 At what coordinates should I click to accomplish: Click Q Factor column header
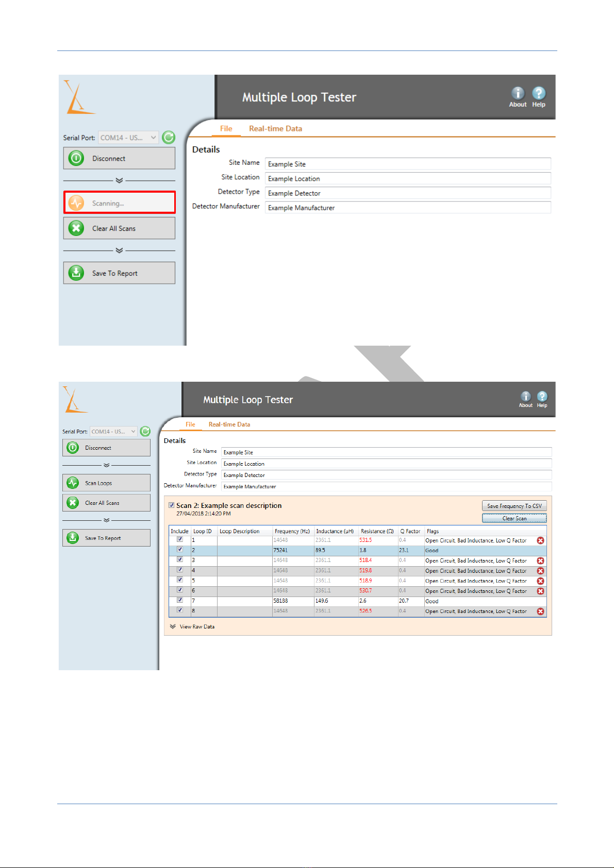tap(410, 531)
